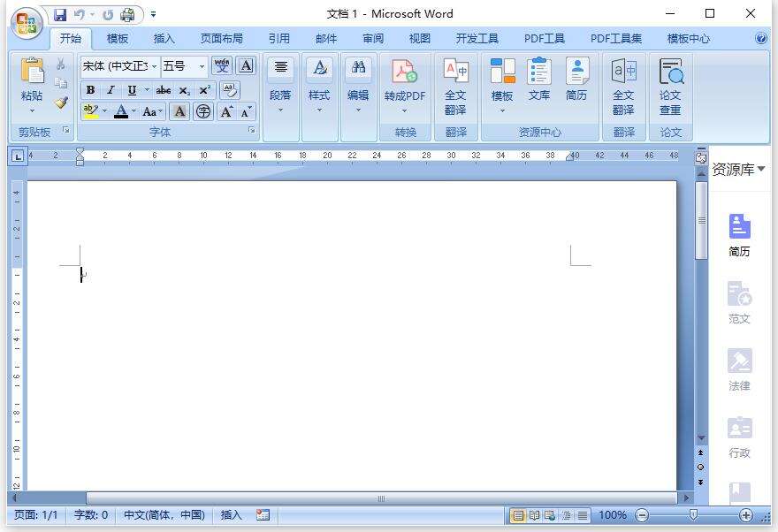Expand the underline style dropdown arrow
This screenshot has width=778, height=532.
(147, 90)
